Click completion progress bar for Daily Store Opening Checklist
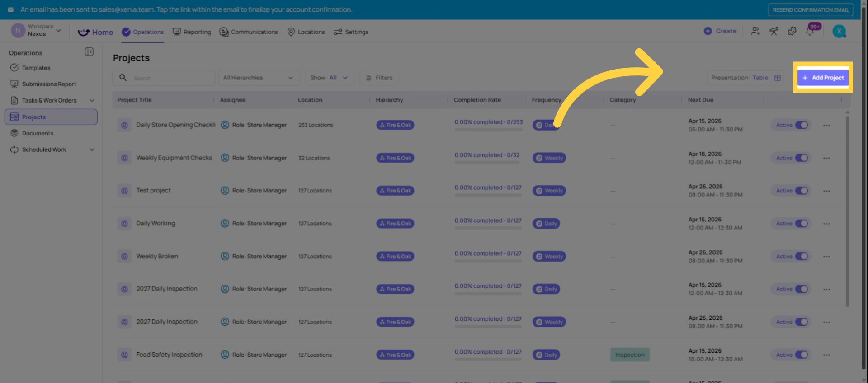The height and width of the screenshot is (383, 868). pos(488,130)
